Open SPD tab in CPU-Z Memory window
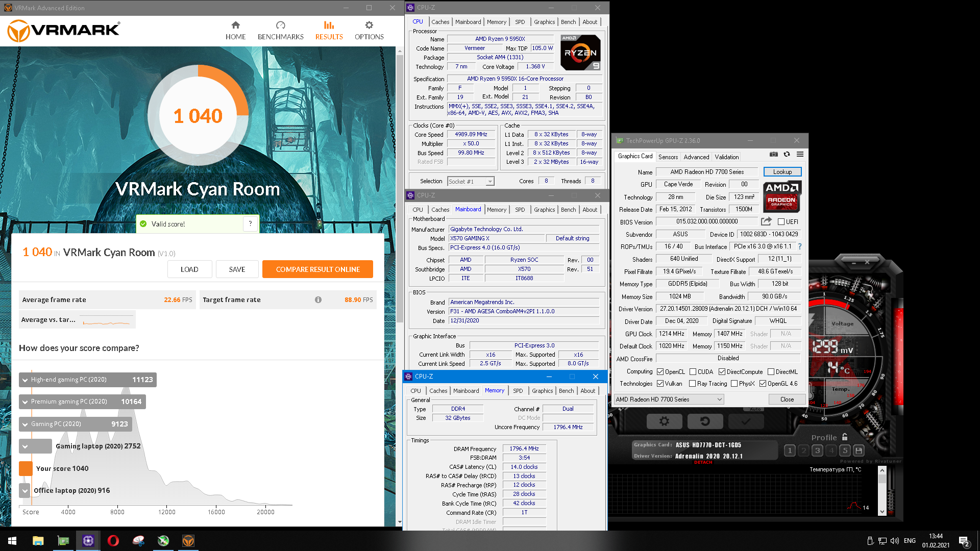Image resolution: width=980 pixels, height=551 pixels. (x=518, y=391)
